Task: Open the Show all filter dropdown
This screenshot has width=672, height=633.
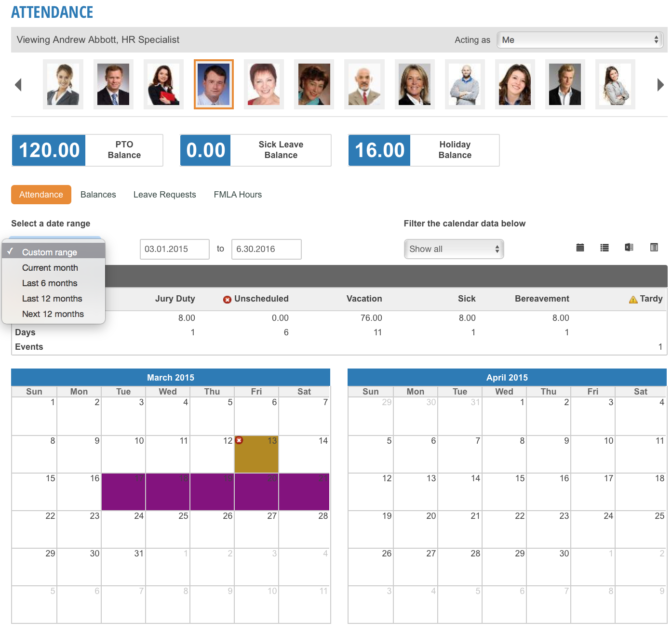Action: [454, 249]
